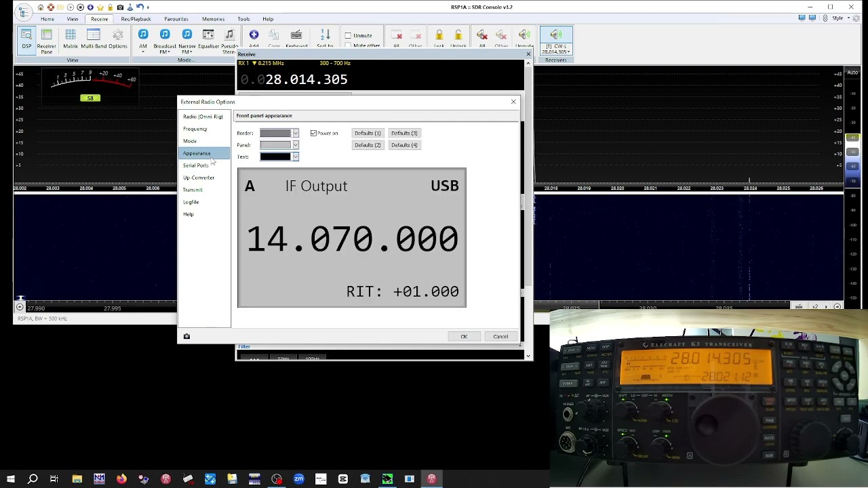Confirm External Radio Options with OK
The width and height of the screenshot is (868, 488).
pos(464,336)
